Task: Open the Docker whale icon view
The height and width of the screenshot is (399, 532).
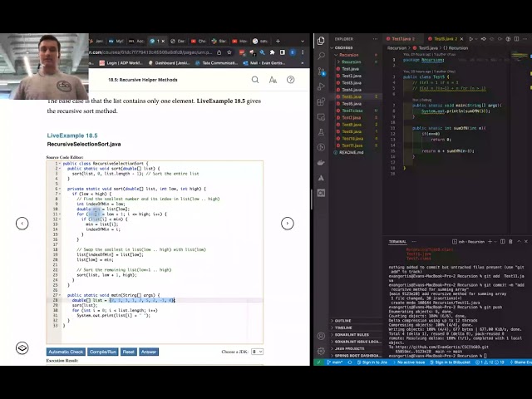Action: 321,163
